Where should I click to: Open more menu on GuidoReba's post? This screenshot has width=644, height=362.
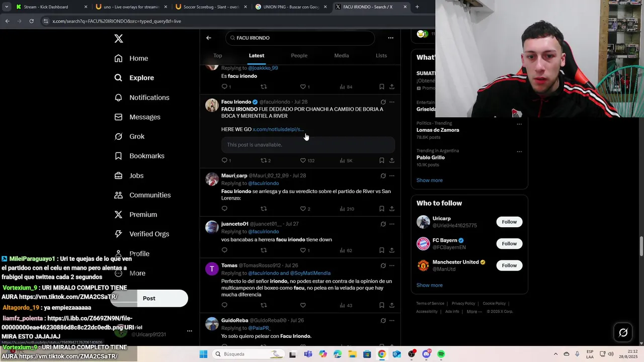(x=392, y=320)
